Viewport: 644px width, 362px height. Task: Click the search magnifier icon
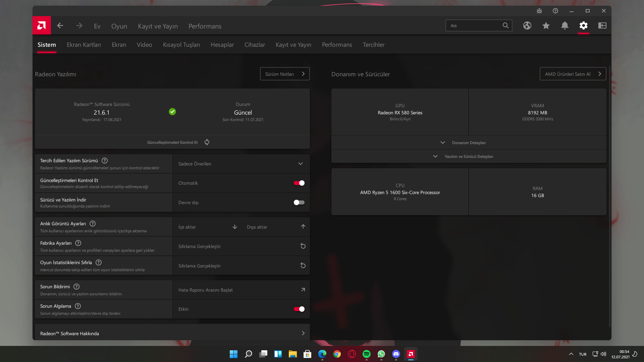tap(505, 25)
